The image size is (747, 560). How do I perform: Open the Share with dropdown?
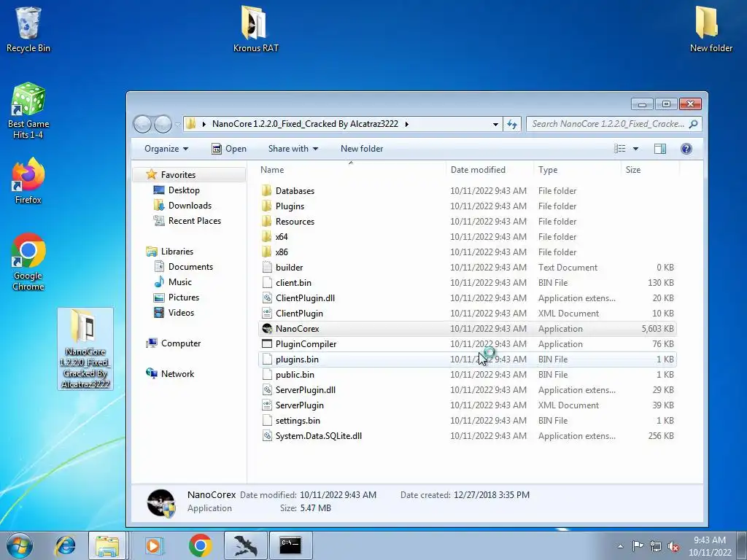(293, 149)
